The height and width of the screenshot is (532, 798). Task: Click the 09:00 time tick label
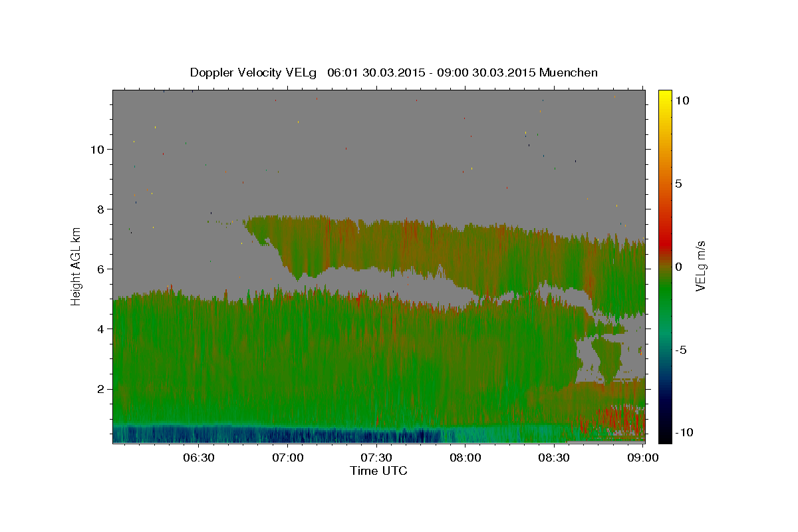pyautogui.click(x=642, y=458)
